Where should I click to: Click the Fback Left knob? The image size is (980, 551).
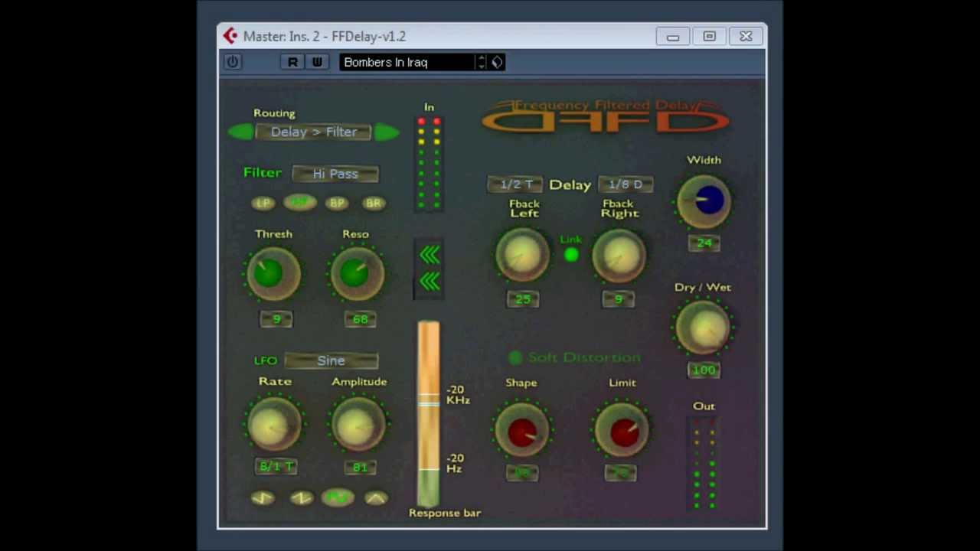(x=523, y=256)
